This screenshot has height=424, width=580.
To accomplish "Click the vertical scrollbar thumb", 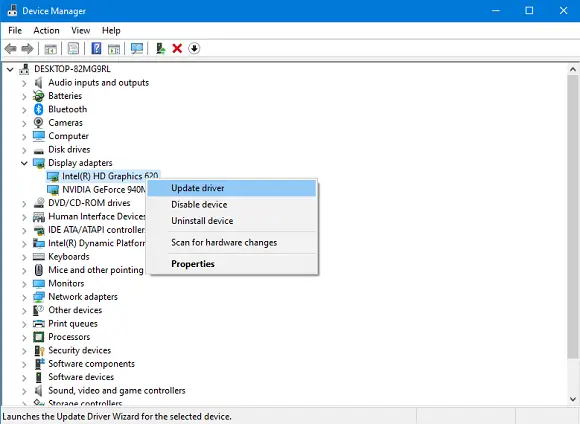I will [573, 216].
